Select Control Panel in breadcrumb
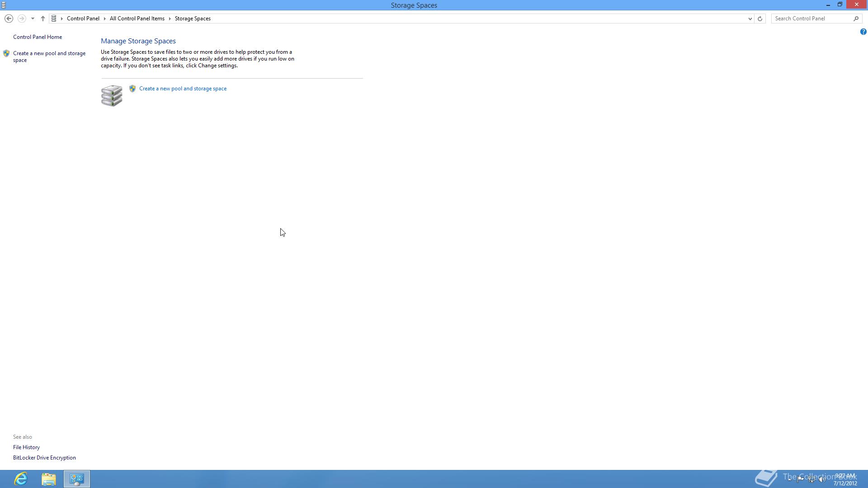The width and height of the screenshot is (868, 488). pos(83,19)
